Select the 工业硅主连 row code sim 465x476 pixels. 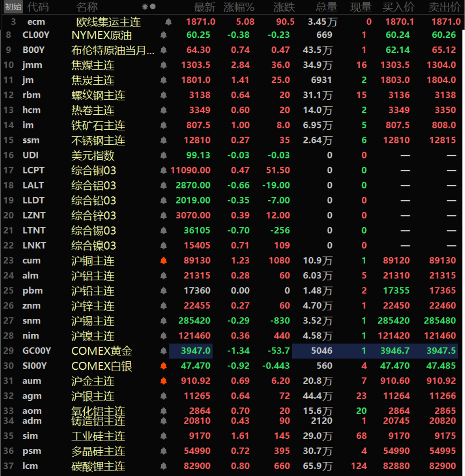[x=31, y=436]
